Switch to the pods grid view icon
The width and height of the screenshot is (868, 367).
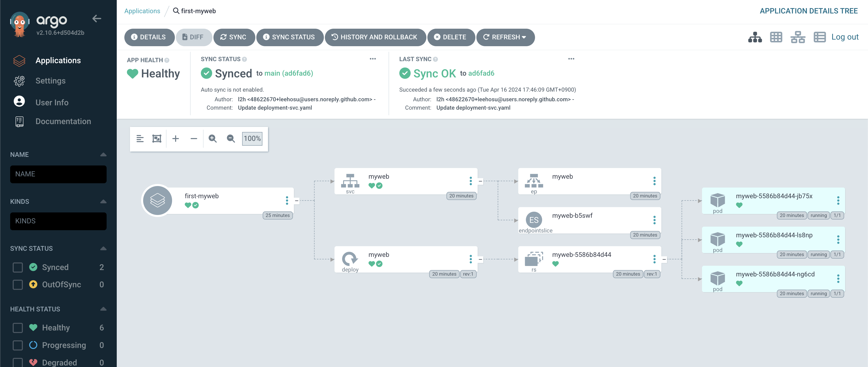tap(776, 37)
